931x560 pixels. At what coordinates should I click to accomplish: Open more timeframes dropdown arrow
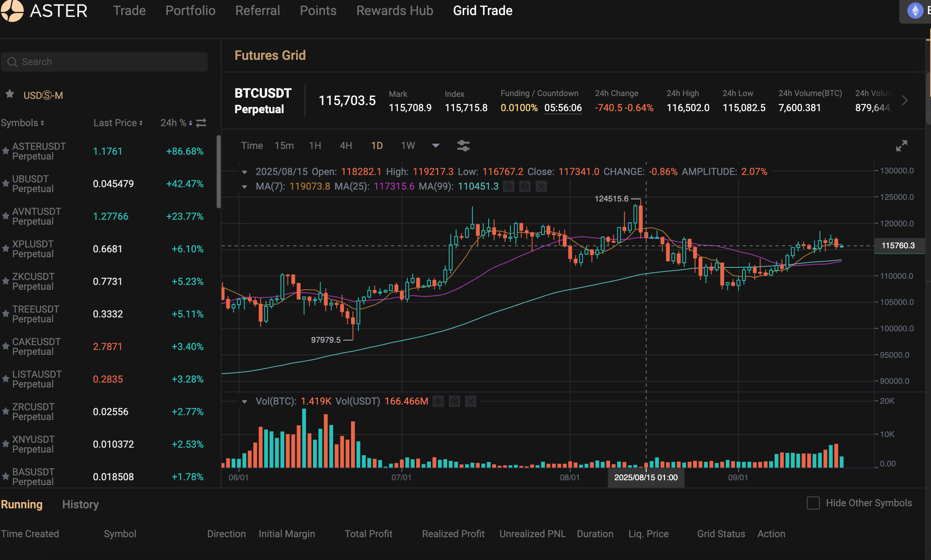436,146
